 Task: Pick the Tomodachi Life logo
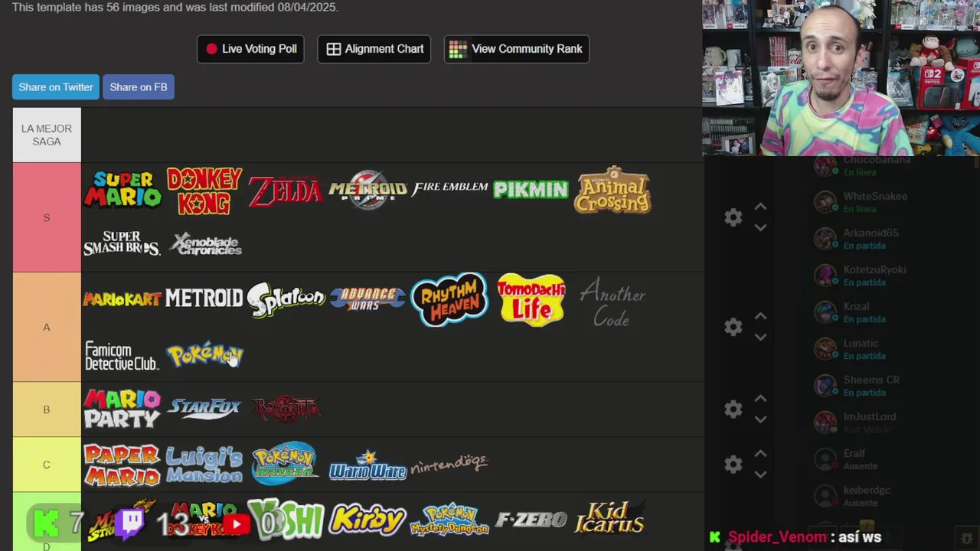531,299
